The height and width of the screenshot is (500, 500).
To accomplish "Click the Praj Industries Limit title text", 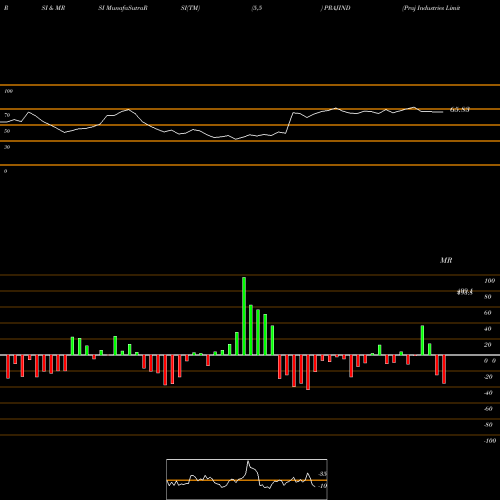I will (431, 8).
